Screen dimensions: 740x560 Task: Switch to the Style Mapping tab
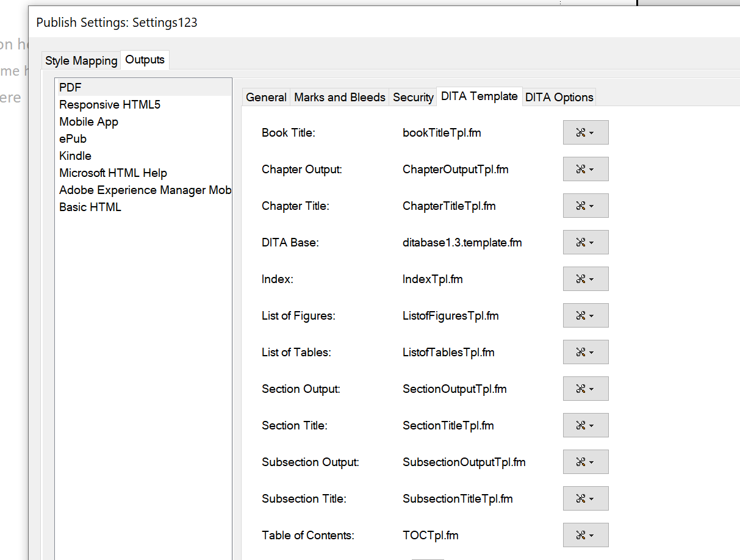point(81,60)
